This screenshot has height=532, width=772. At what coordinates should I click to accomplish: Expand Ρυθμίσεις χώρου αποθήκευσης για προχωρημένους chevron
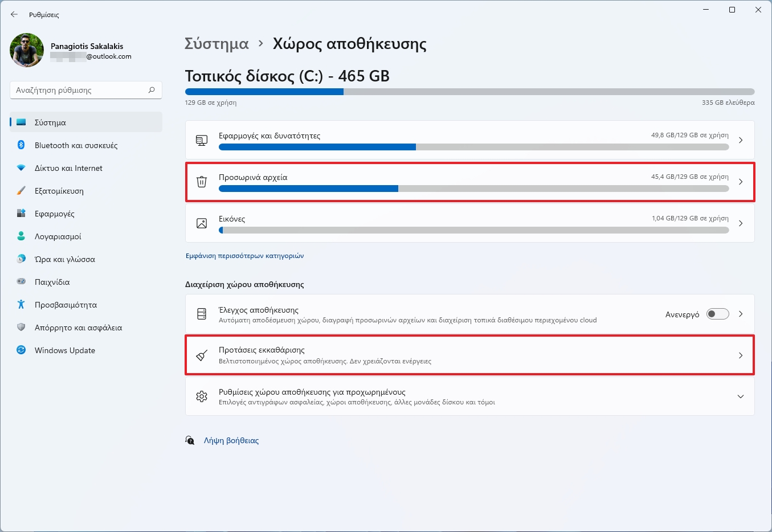[x=740, y=396]
